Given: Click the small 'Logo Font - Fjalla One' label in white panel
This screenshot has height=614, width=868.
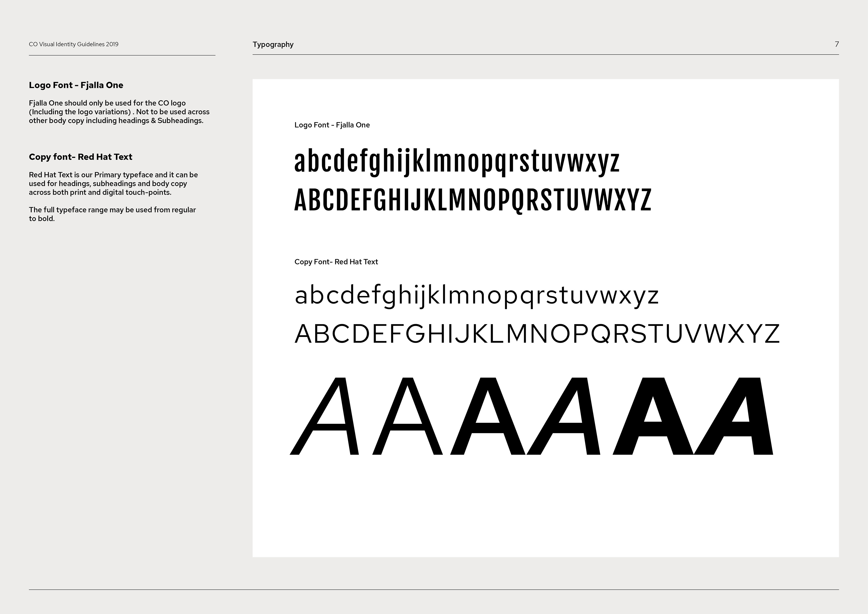Looking at the screenshot, I should [332, 125].
